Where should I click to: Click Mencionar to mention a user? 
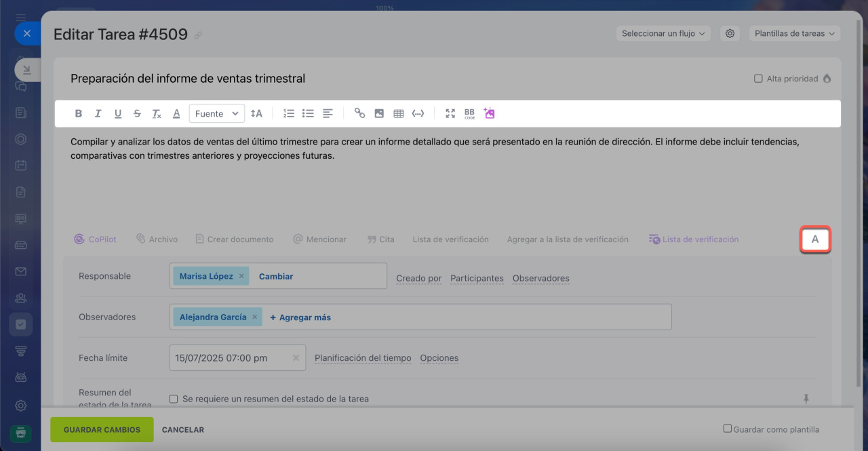(x=320, y=239)
